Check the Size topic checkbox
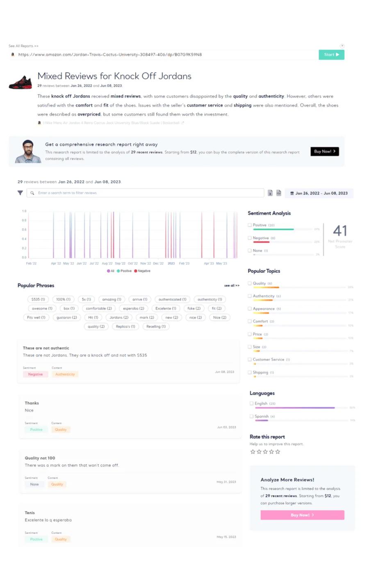 (249, 346)
